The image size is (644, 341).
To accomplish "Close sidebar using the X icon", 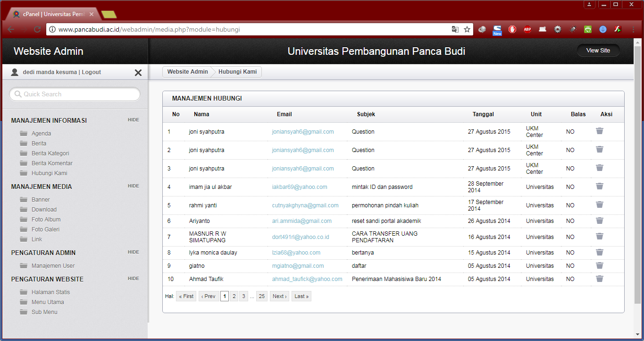I will [138, 73].
